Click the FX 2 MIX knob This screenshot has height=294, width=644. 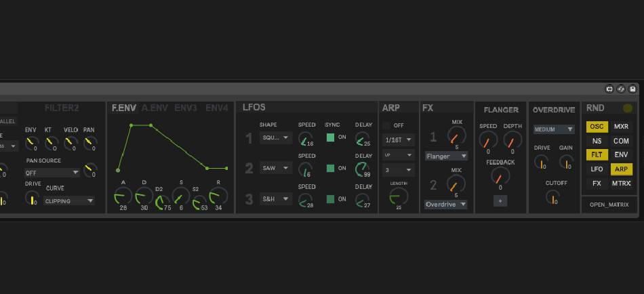click(456, 184)
